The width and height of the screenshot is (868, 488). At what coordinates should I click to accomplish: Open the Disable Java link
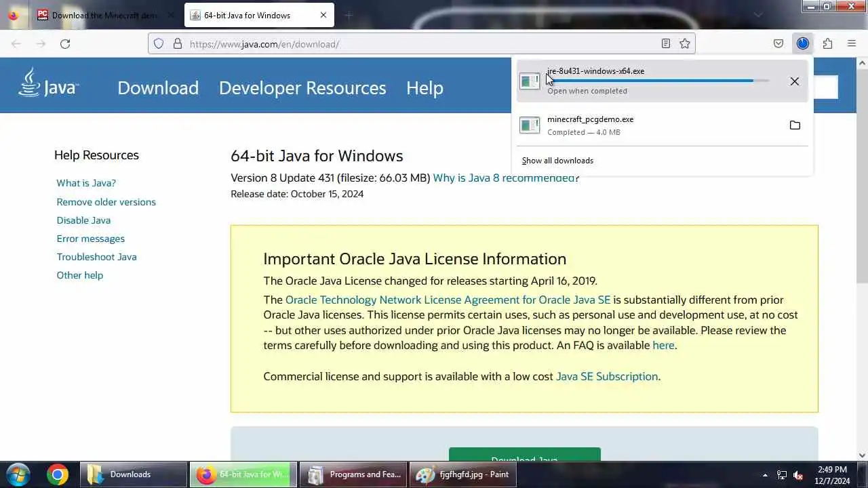tap(83, 220)
